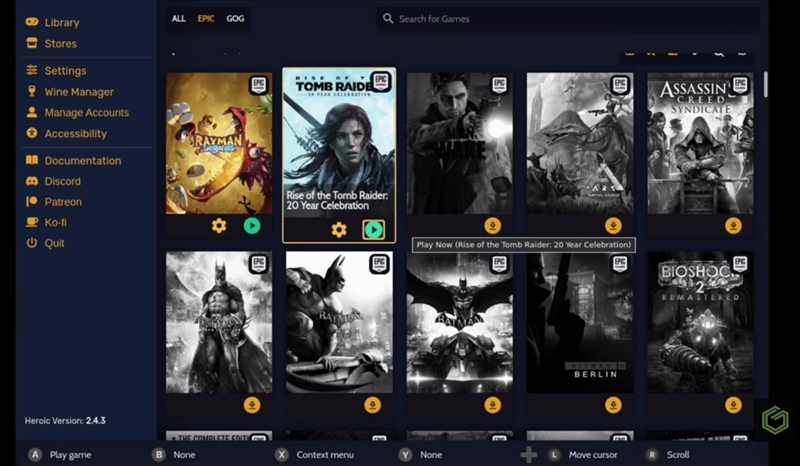Open the Rayman Legends cover art

pos(219,143)
